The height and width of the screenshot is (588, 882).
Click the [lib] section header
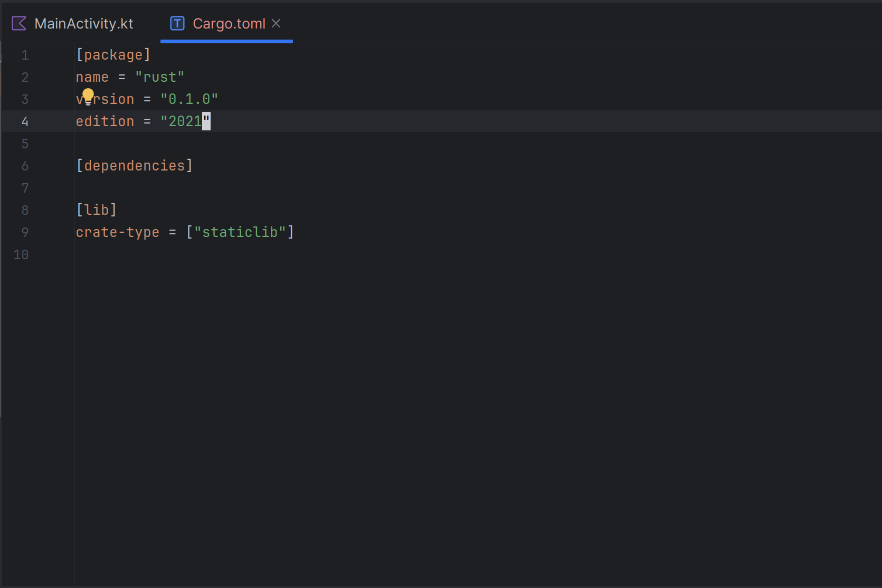click(97, 210)
